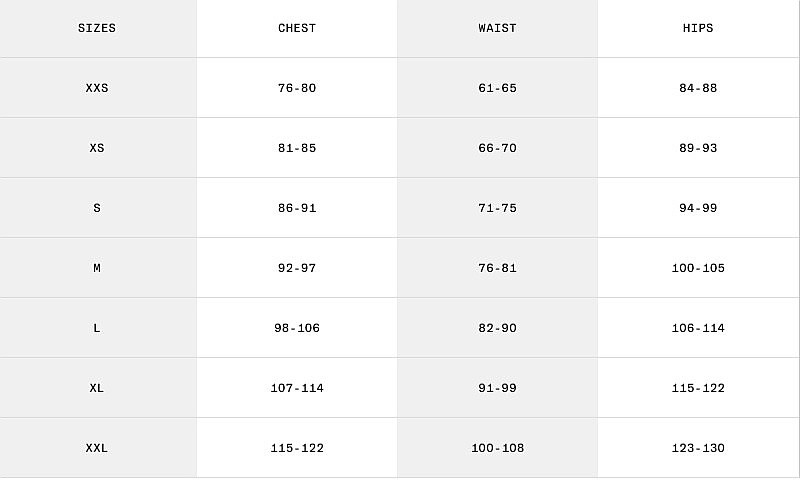
Task: Select the S size row label
Action: pos(97,208)
